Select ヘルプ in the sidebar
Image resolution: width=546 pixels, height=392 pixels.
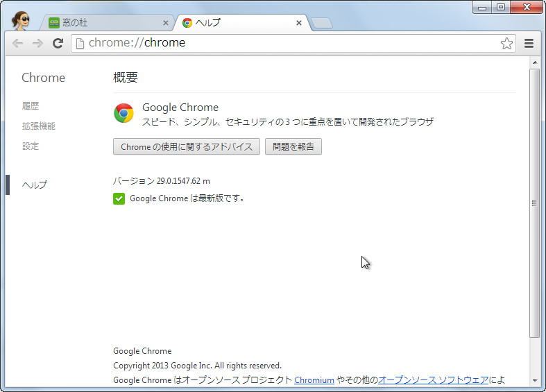coord(35,185)
